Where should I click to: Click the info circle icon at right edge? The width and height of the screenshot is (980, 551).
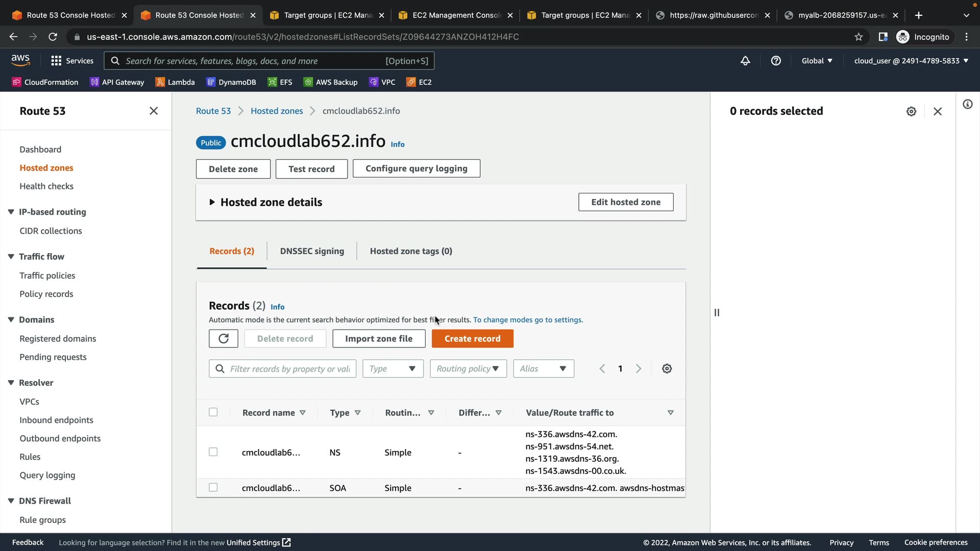(x=967, y=105)
